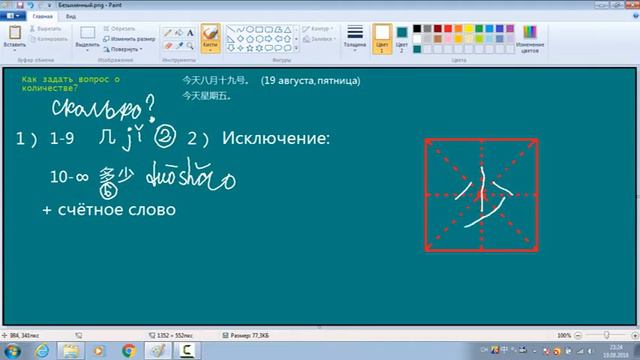Choose the polygon shape
Viewport: 640px width, 360px height.
pyautogui.click(x=278, y=29)
